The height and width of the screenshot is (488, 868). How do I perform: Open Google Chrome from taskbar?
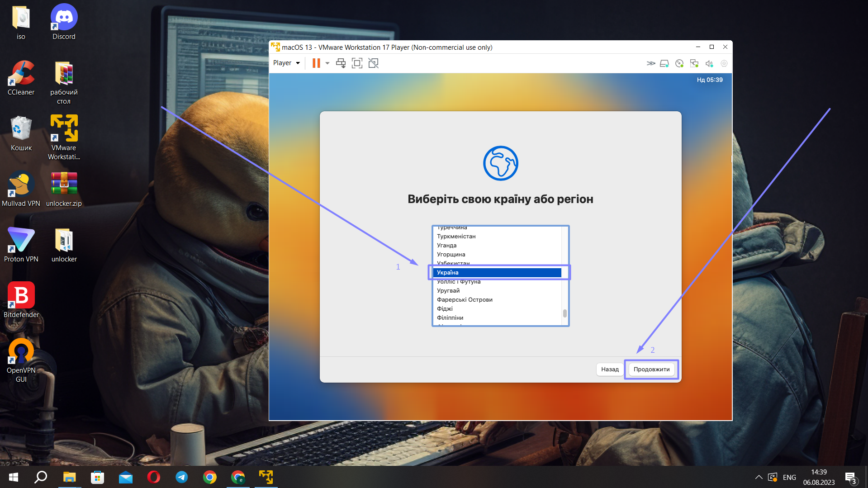coord(209,477)
